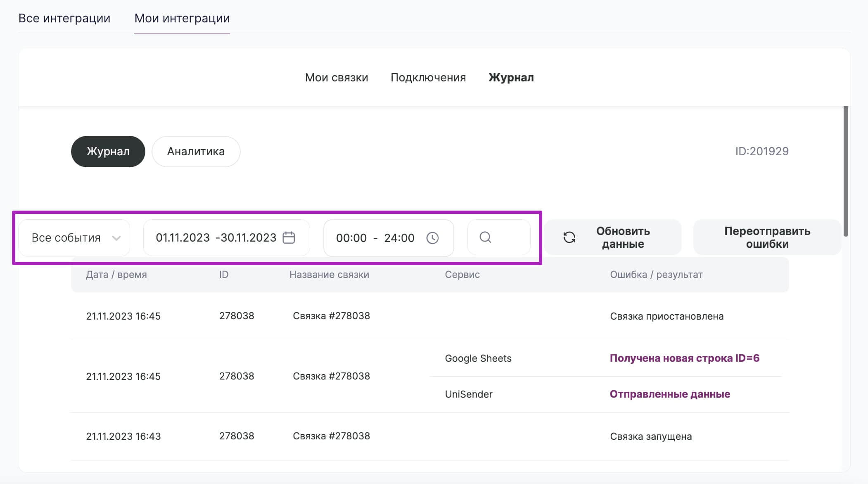Click the Google Sheets service cell
Screen dimensions: 868x484
pyautogui.click(x=478, y=358)
